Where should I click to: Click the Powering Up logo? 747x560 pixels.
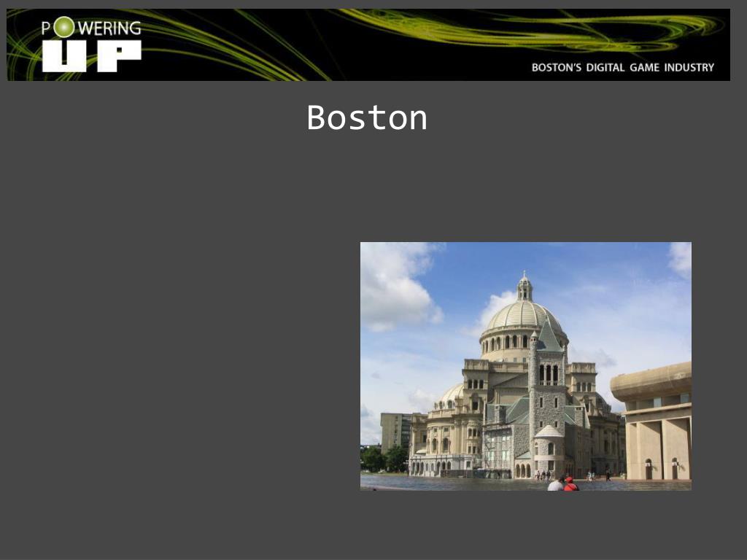coord(91,44)
